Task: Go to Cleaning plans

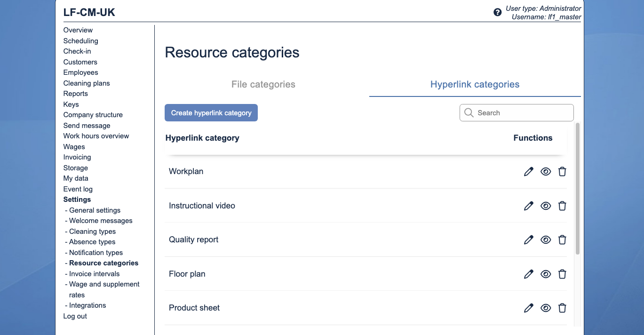Action: tap(87, 83)
